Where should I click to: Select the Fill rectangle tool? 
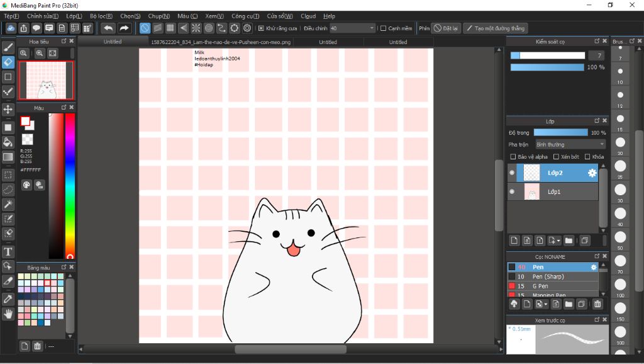point(8,127)
